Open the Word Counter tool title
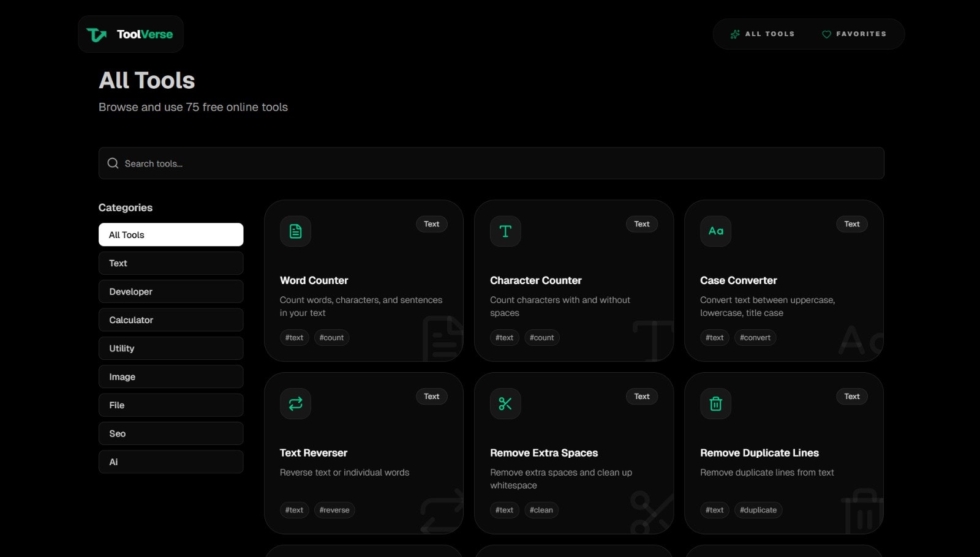This screenshot has height=557, width=980. [x=314, y=280]
